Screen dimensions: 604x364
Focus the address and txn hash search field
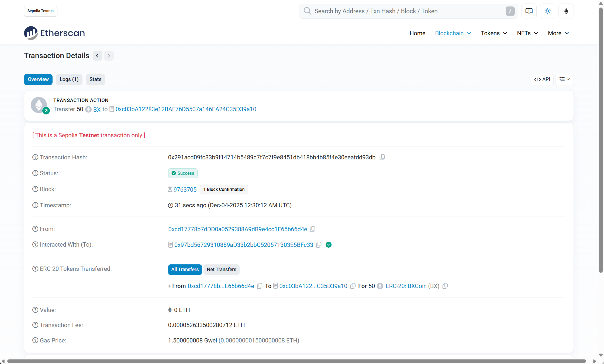point(404,11)
